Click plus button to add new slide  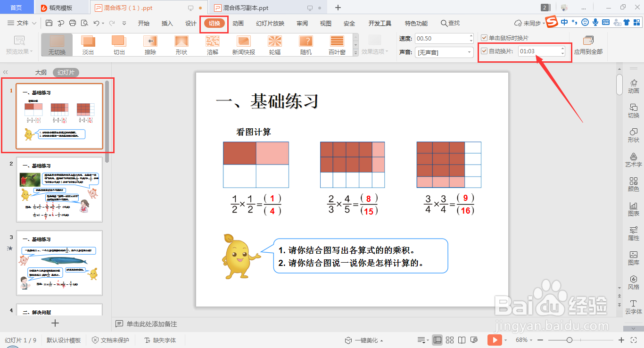(55, 323)
